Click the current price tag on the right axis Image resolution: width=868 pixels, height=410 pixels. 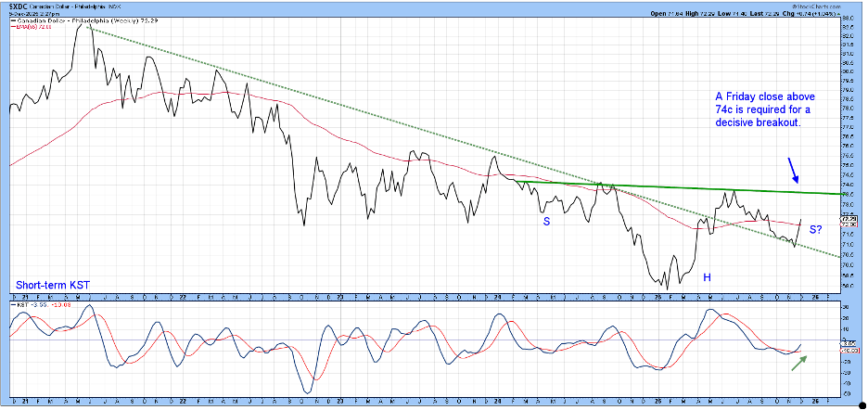(847, 219)
